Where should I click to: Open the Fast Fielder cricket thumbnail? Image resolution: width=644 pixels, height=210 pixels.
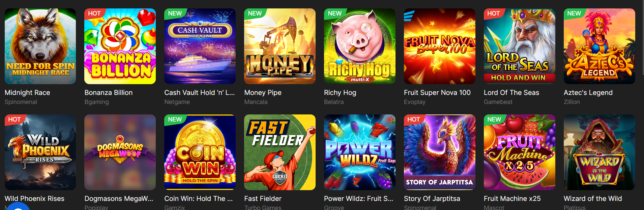[x=280, y=152]
